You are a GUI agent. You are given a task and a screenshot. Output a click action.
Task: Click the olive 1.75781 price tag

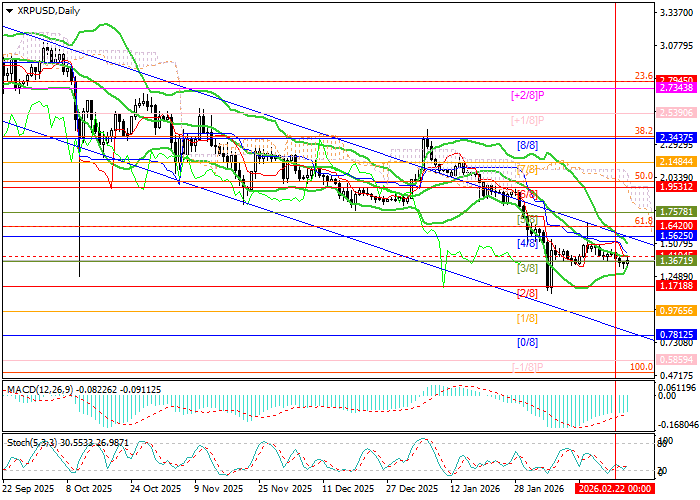coord(676,212)
